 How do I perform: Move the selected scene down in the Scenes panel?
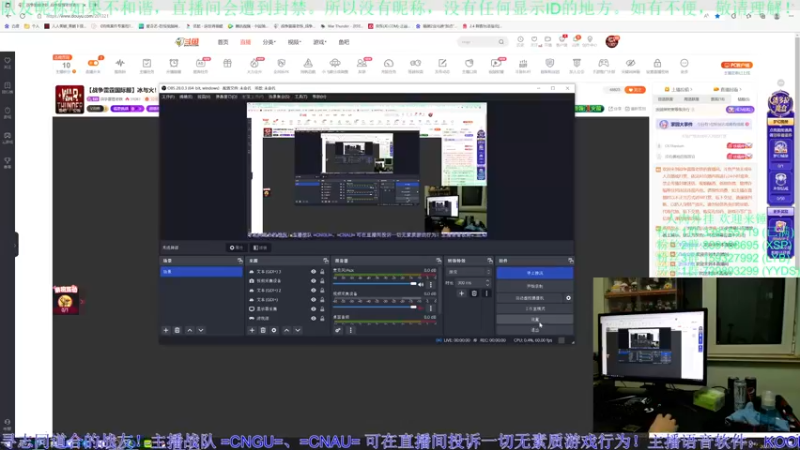tap(201, 331)
